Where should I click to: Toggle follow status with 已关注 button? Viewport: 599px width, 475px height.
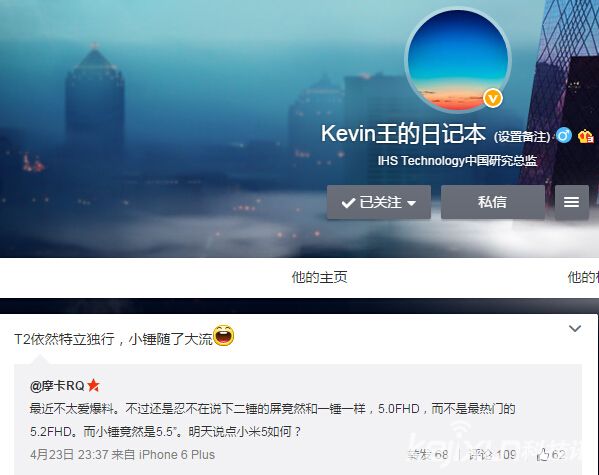coord(379,202)
